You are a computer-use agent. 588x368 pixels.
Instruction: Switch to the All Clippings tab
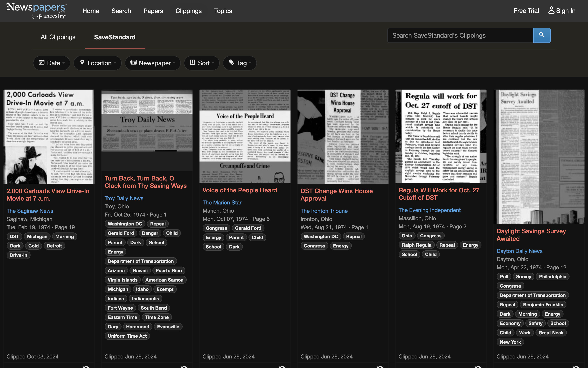(58, 37)
